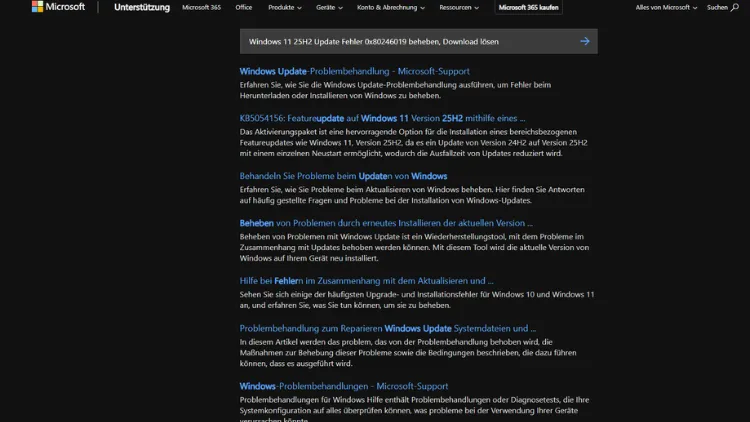
Task: Open Windows-Problembehandlungen - Microsoft-Support link
Action: tap(344, 386)
